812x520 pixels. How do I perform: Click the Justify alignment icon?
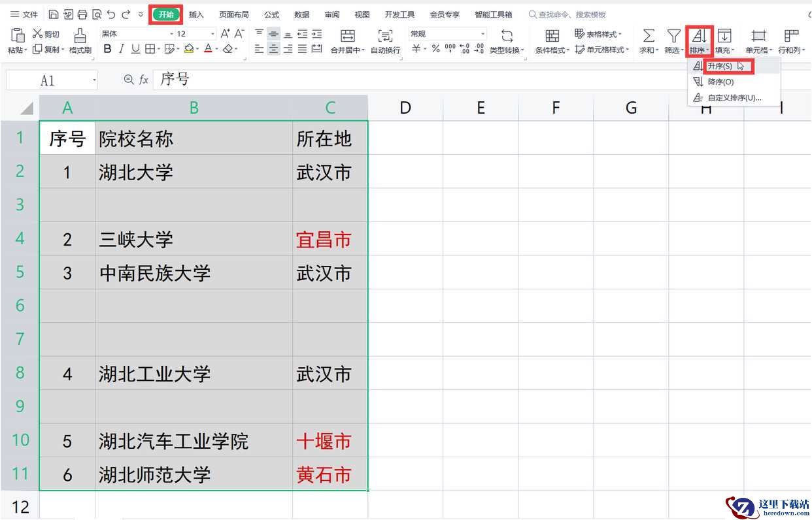[x=302, y=49]
